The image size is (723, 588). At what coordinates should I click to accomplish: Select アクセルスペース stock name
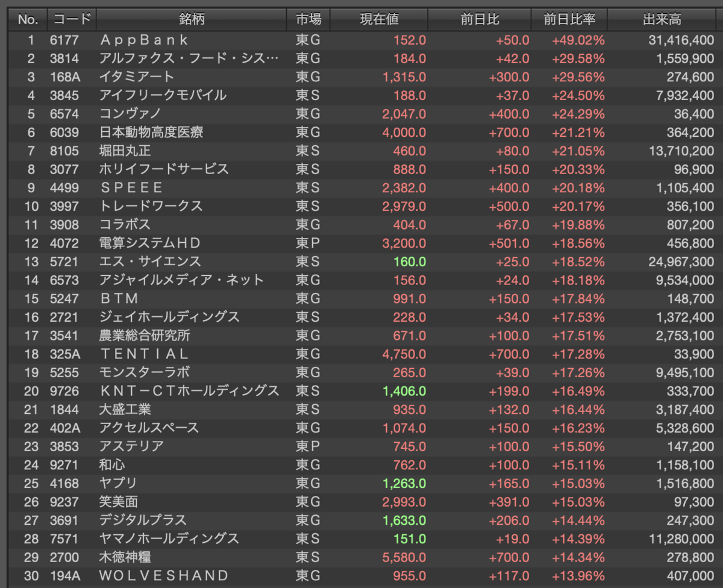[x=149, y=428]
